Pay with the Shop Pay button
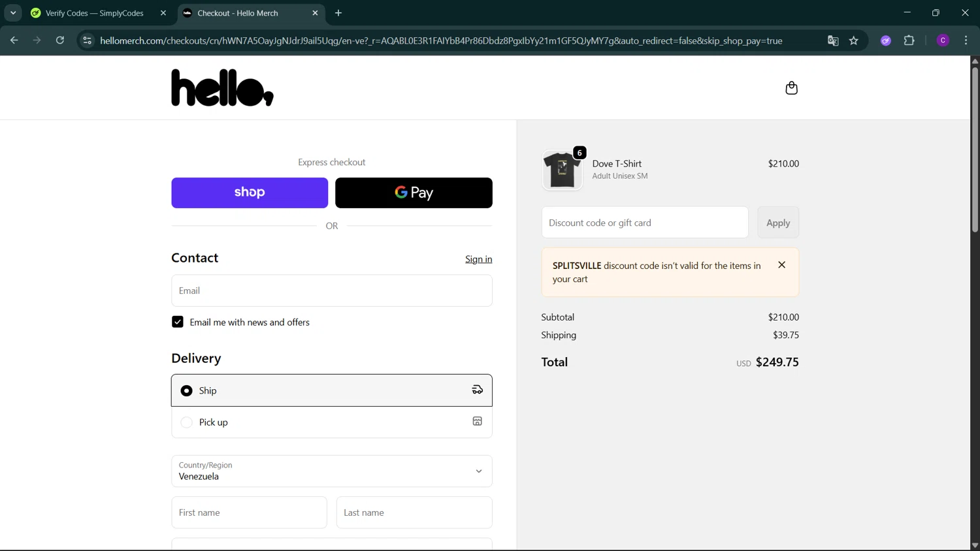Image resolution: width=980 pixels, height=551 pixels. tap(250, 193)
